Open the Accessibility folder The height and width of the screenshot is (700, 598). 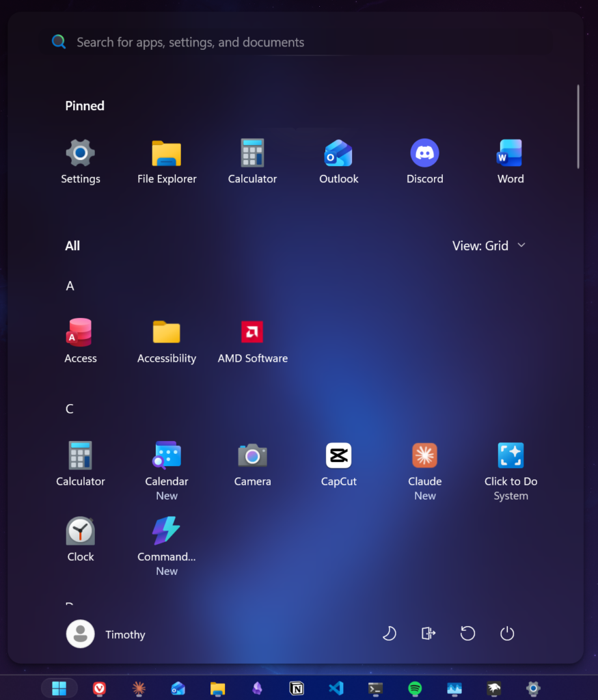[x=167, y=341]
